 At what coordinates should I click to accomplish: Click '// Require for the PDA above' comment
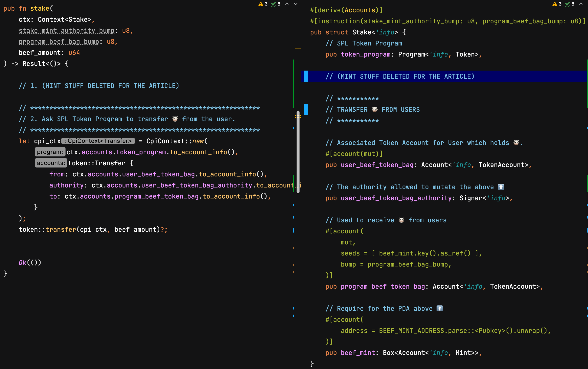384,308
